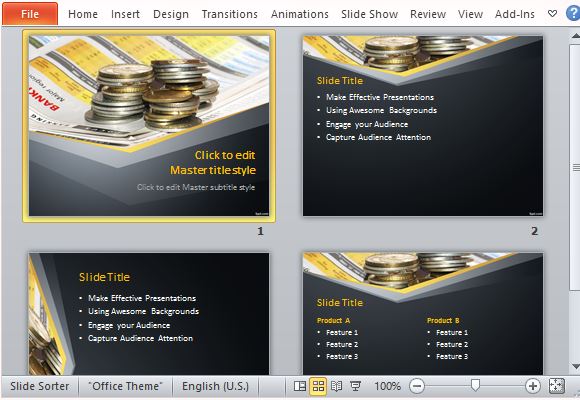Click the vertical scrollbar thumb
The height and width of the screenshot is (400, 580).
point(576,167)
